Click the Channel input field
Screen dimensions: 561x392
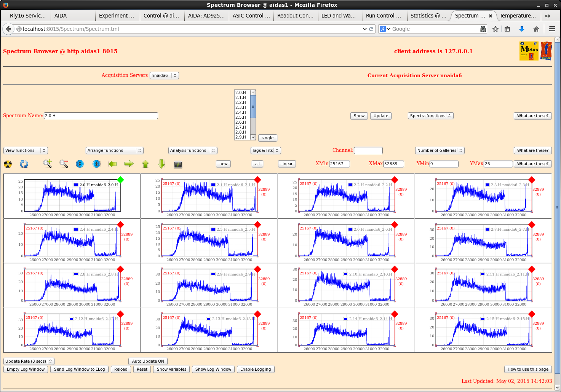(x=368, y=151)
